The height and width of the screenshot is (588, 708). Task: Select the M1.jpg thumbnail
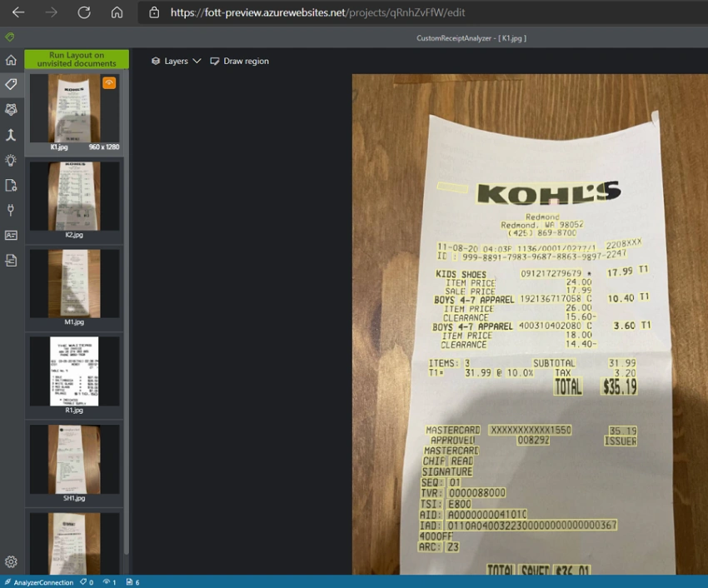point(74,284)
